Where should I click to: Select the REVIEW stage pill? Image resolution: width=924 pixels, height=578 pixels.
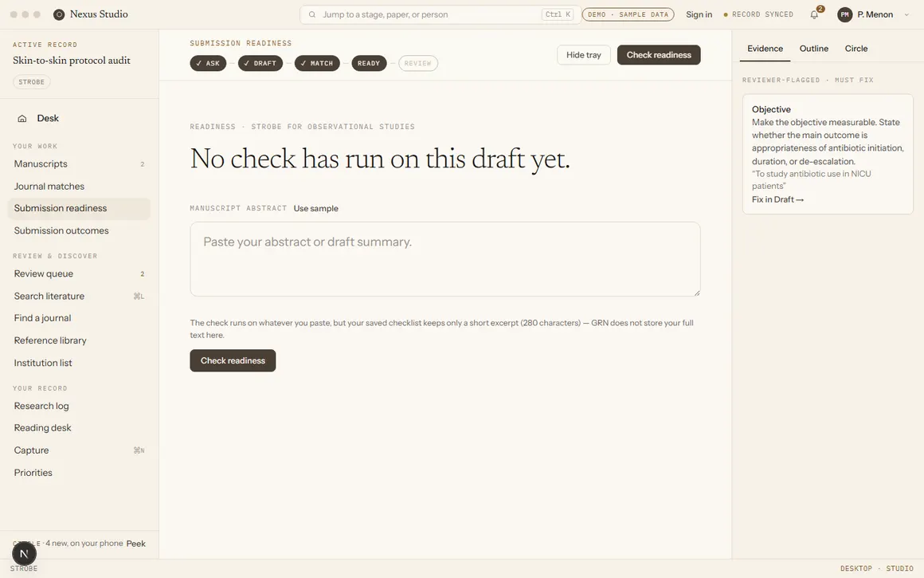pyautogui.click(x=418, y=63)
